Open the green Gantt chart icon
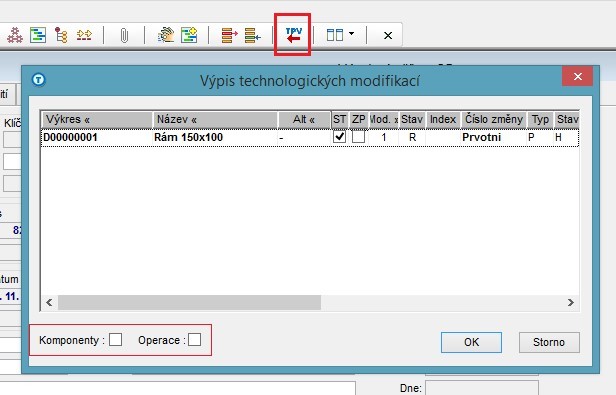The image size is (616, 395). click(x=38, y=35)
